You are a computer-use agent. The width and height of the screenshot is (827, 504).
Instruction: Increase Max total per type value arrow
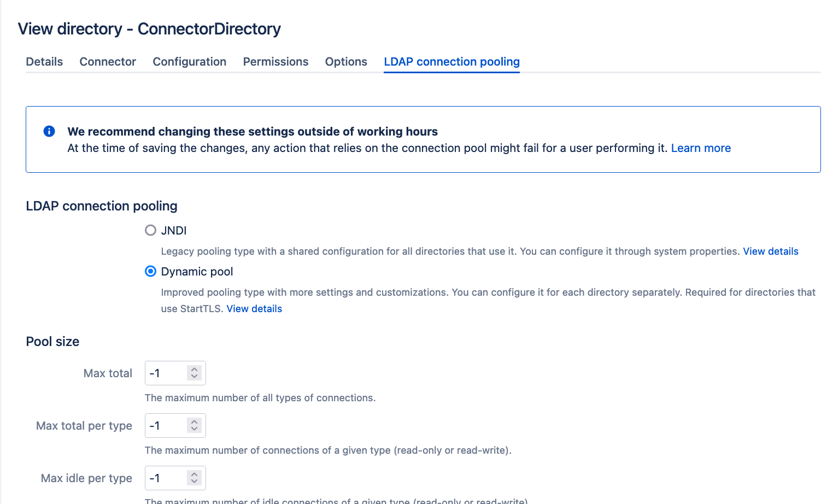(x=194, y=422)
